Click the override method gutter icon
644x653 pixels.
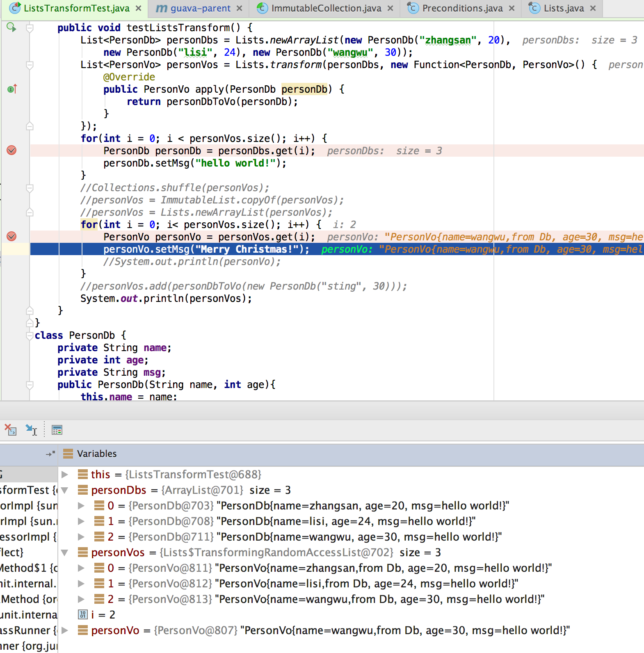point(12,89)
